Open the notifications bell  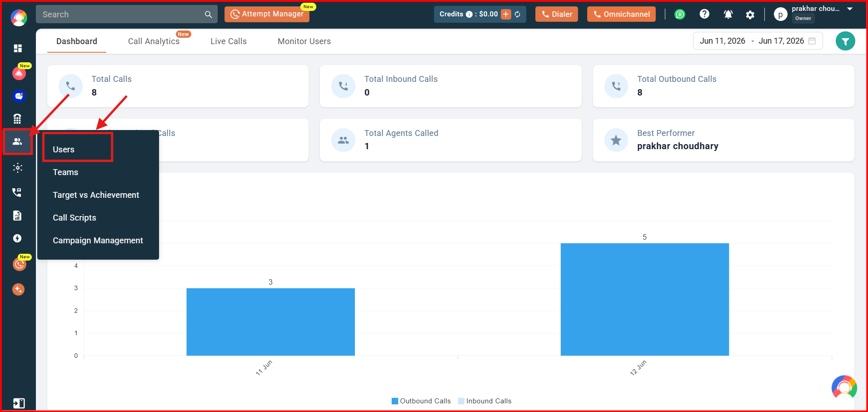pos(728,15)
